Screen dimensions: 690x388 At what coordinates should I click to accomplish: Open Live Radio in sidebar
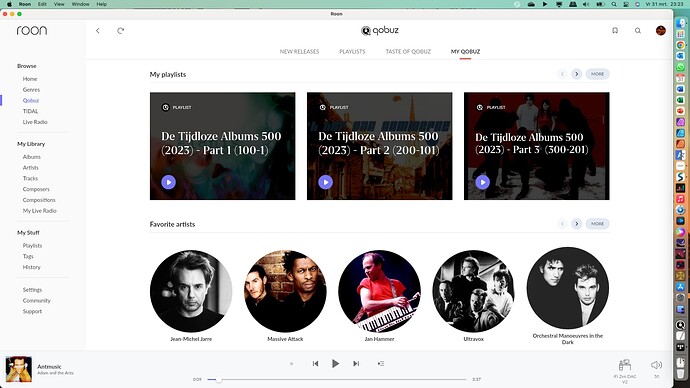(35, 122)
